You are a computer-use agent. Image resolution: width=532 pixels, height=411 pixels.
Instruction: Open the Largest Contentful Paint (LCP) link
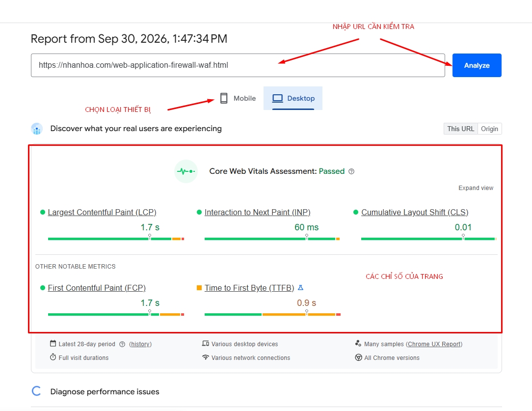(102, 213)
